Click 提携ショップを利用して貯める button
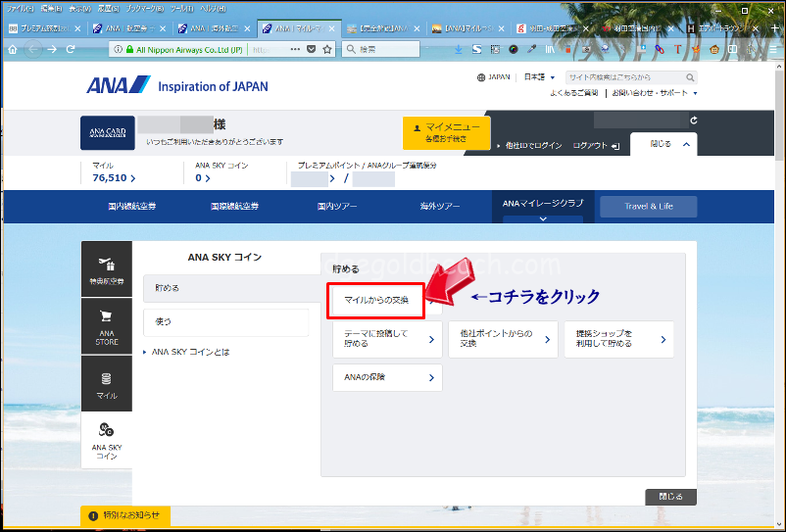This screenshot has width=786, height=532. click(619, 339)
